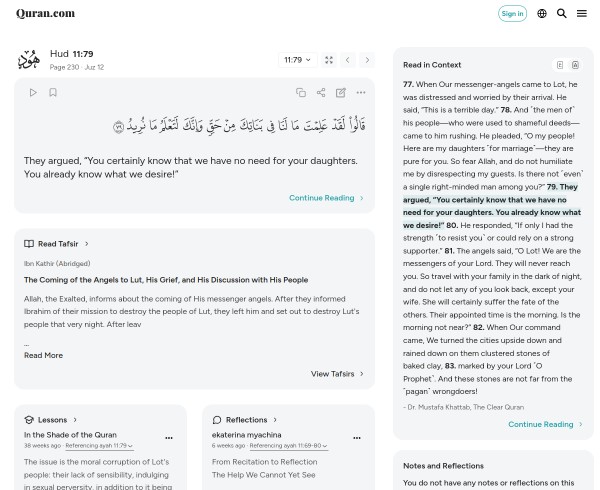This screenshot has height=490, width=600.
Task: Toggle fullscreen reading mode icon
Action: pos(329,60)
